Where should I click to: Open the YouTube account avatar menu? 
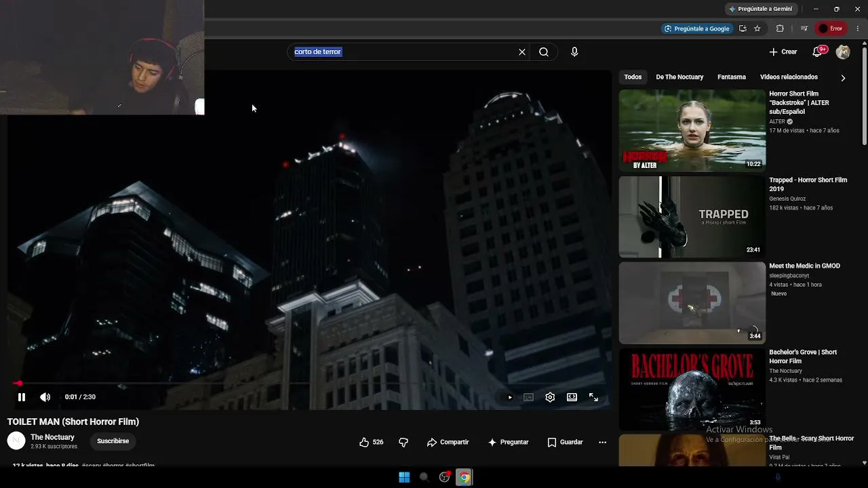[x=843, y=52]
